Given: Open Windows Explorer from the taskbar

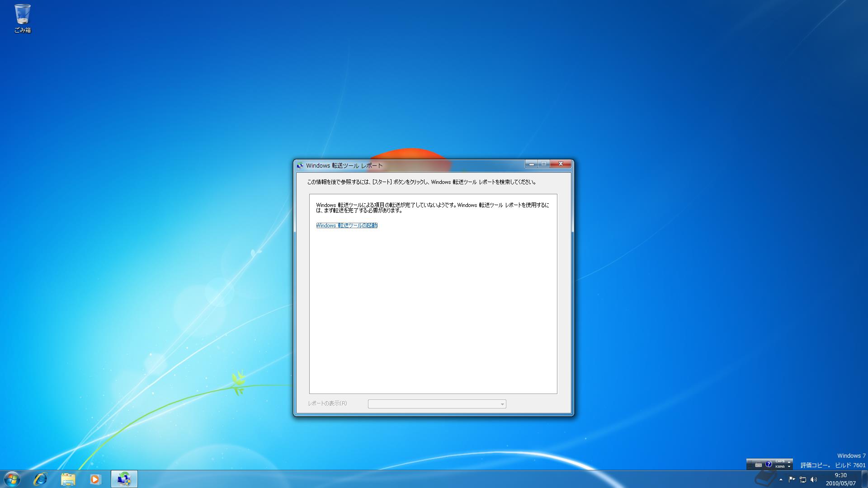Looking at the screenshot, I should tap(68, 479).
